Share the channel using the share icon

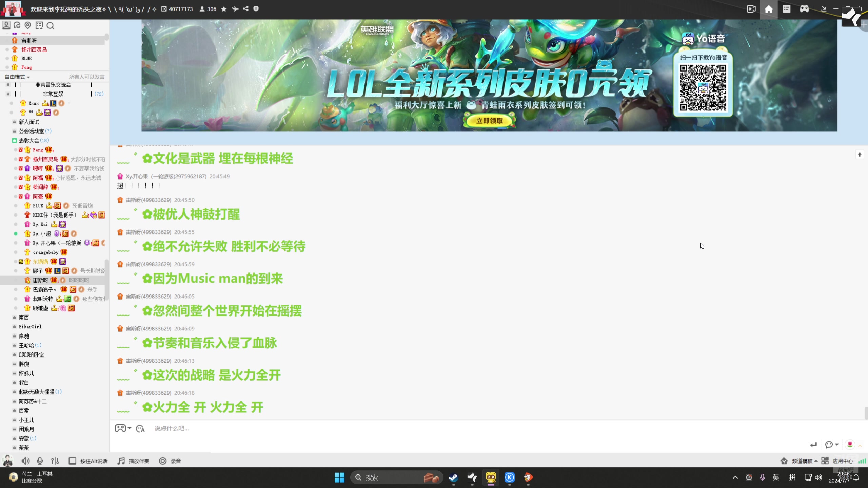click(246, 9)
